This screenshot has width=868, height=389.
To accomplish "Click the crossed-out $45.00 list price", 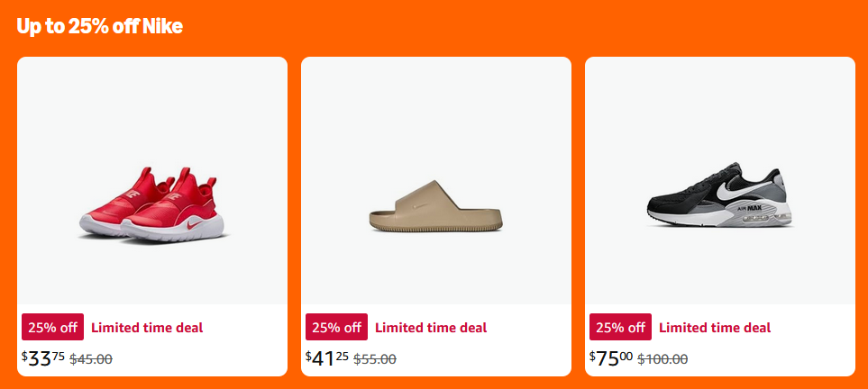I will (x=91, y=359).
